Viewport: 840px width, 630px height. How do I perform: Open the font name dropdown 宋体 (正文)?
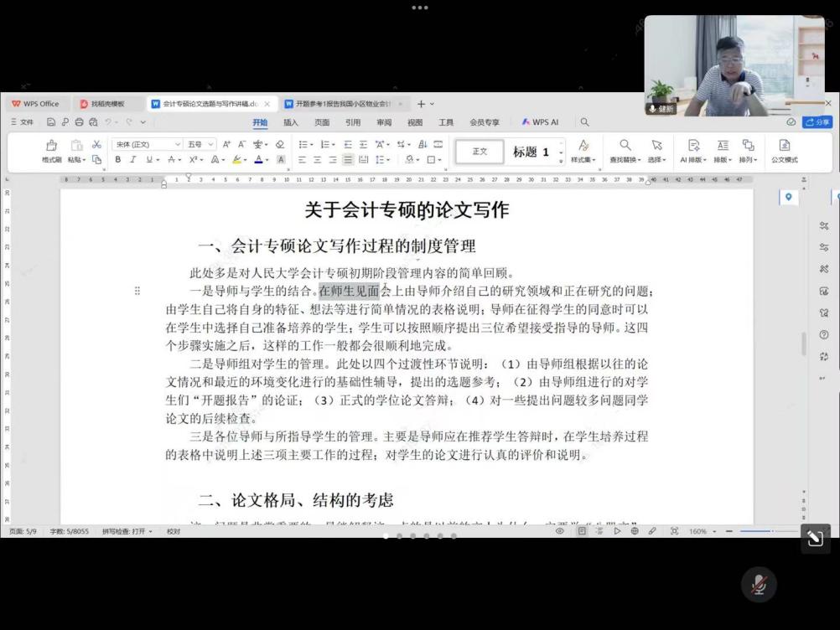coord(147,144)
